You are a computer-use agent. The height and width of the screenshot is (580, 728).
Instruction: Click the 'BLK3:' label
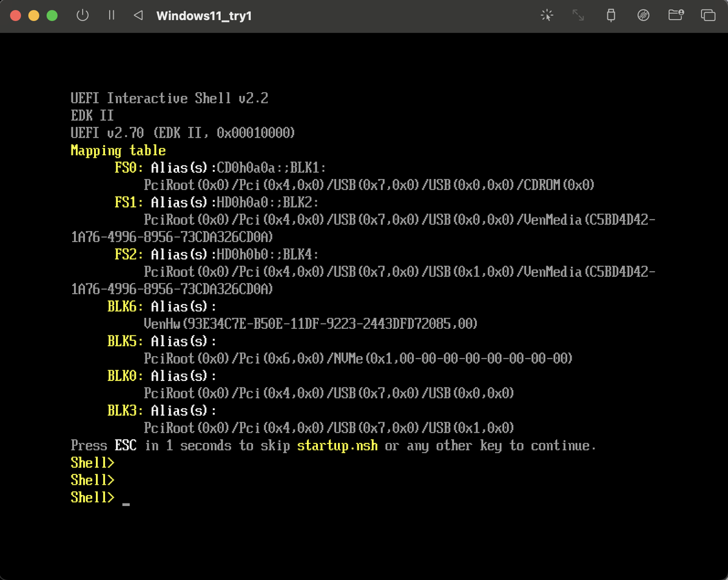(126, 411)
